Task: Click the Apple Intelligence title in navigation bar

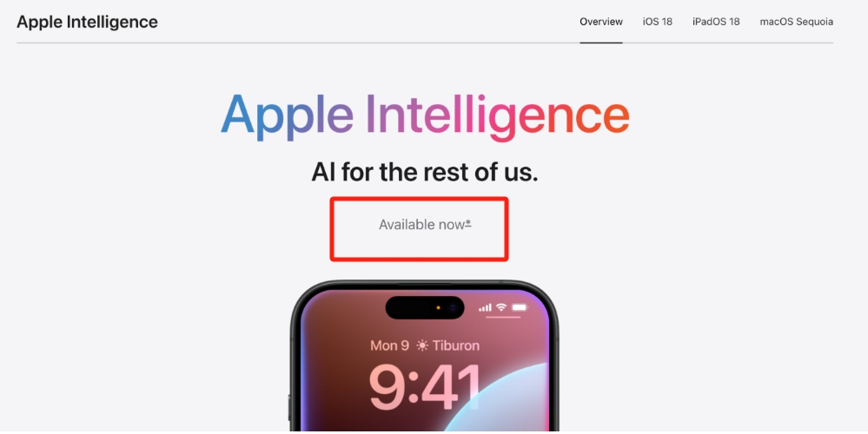Action: pyautogui.click(x=87, y=22)
